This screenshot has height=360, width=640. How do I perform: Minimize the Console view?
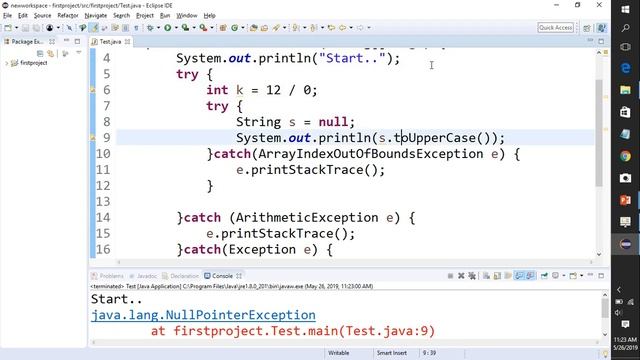591,276
